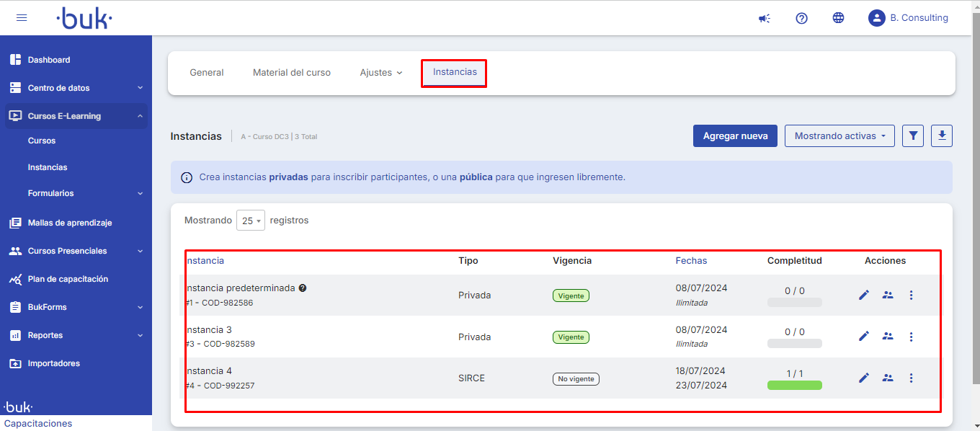
Task: Click the filter funnel icon
Action: click(913, 135)
